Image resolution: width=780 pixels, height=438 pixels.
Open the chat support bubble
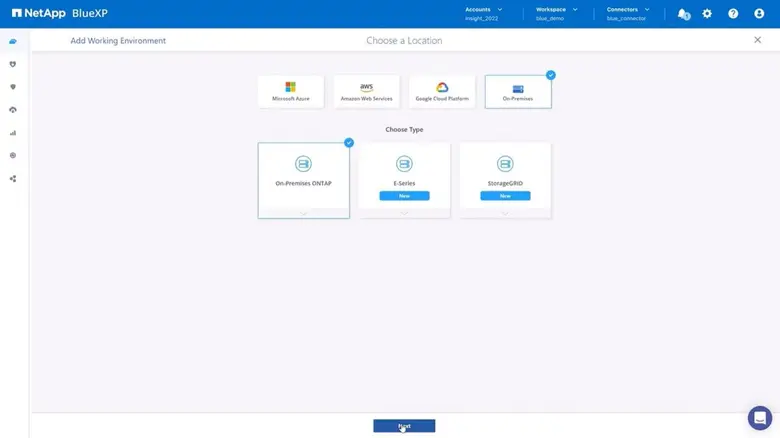(759, 417)
